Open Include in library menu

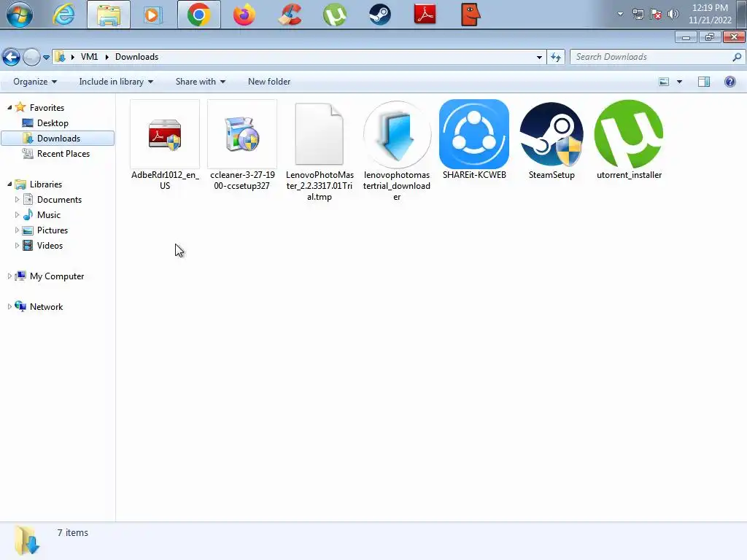coord(116,82)
